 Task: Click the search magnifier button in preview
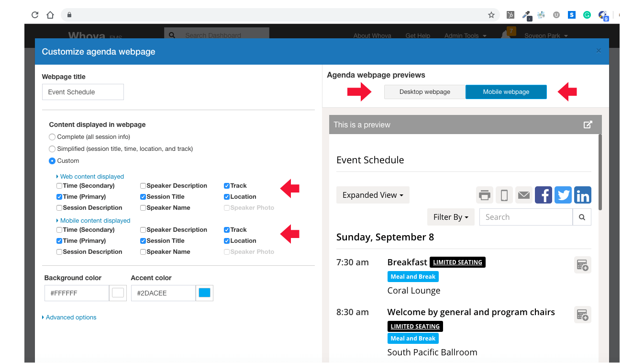click(x=582, y=217)
